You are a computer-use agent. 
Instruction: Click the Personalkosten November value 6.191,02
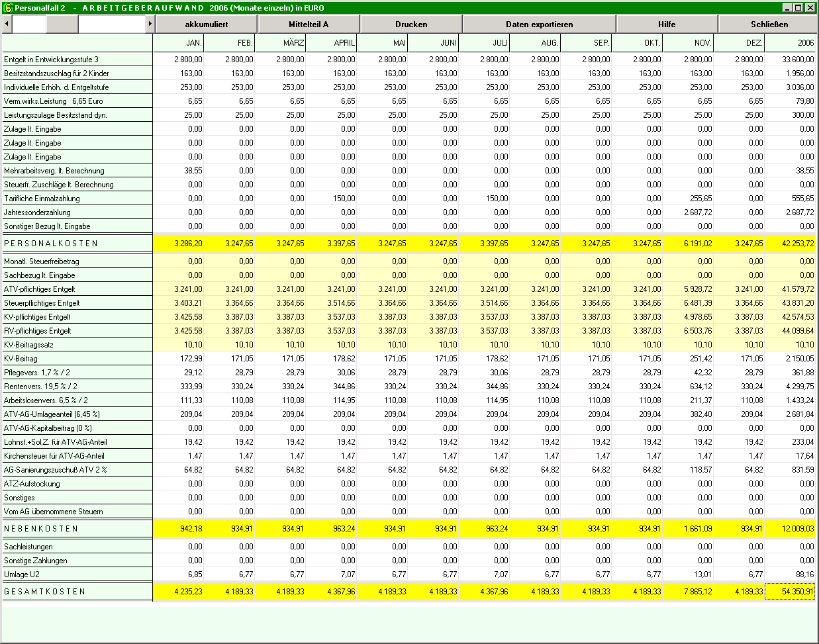tap(689, 244)
